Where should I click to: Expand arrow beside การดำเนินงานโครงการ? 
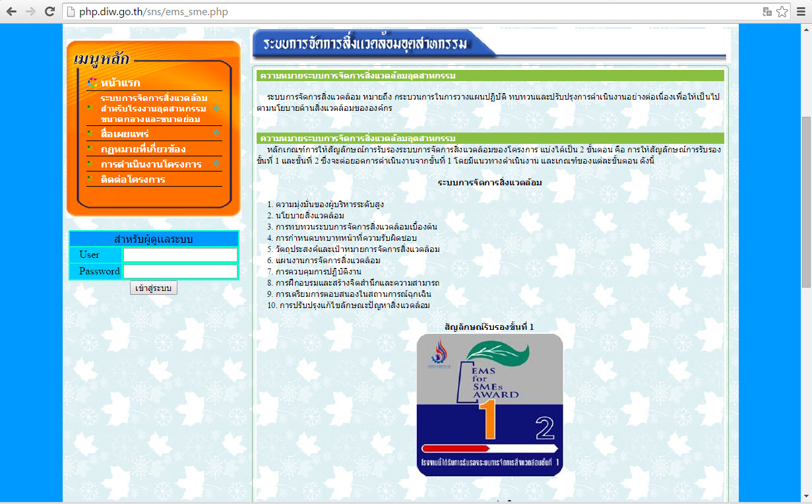[x=215, y=164]
